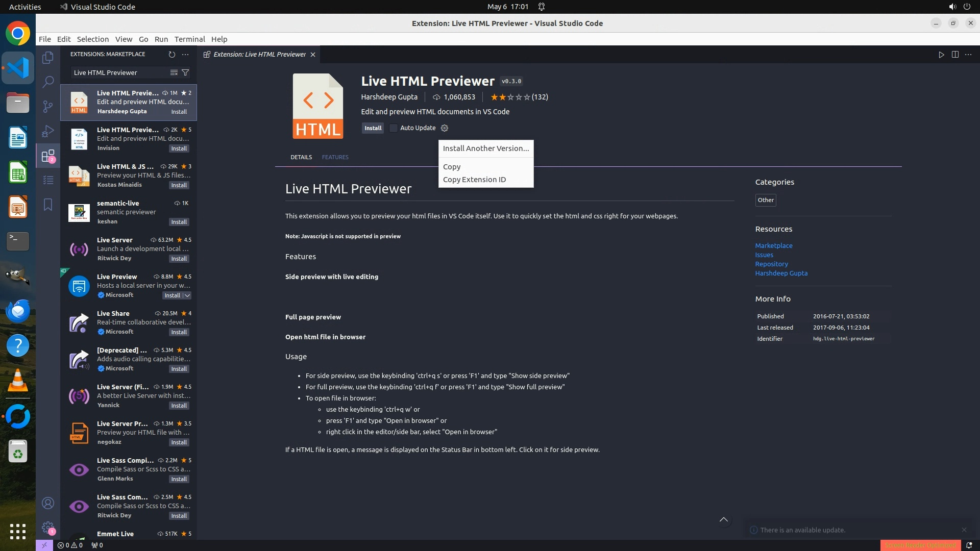This screenshot has height=551, width=980.
Task: Click the split editor right icon
Action: (955, 55)
